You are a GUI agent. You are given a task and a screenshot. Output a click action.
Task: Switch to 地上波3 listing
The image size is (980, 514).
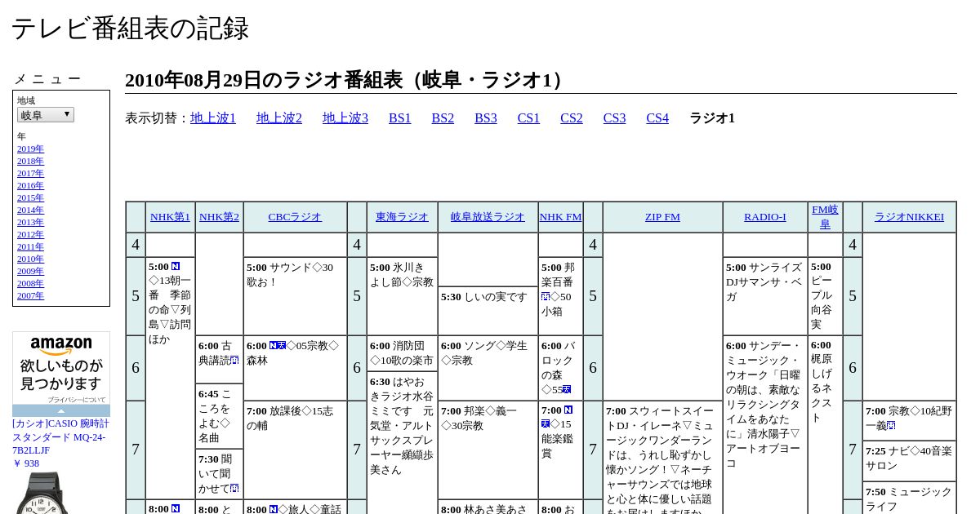click(x=345, y=118)
